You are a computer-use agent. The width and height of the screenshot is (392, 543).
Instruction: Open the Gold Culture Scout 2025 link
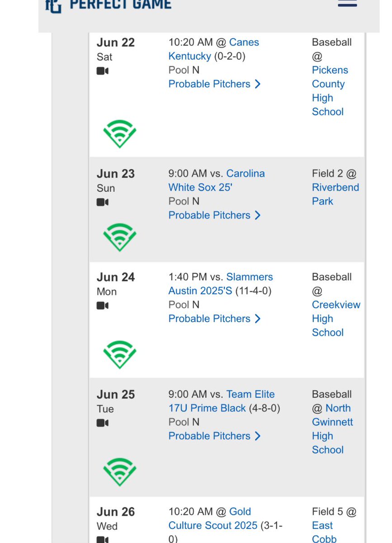[x=213, y=519]
